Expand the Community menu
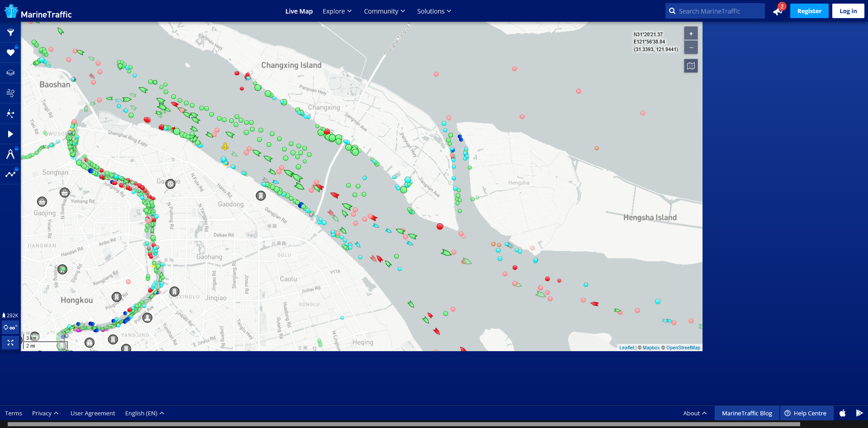 tap(384, 11)
